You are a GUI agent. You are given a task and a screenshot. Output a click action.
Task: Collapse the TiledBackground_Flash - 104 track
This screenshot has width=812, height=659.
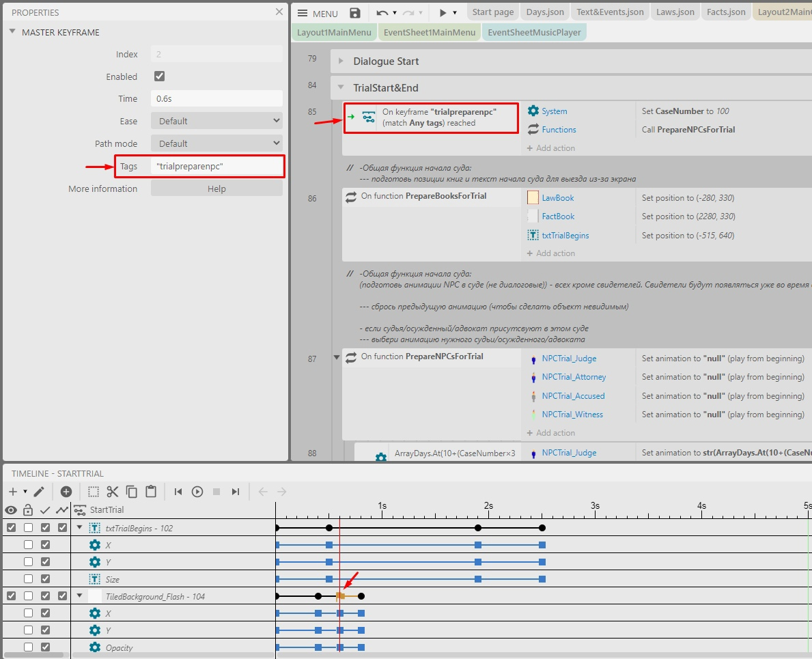pyautogui.click(x=80, y=596)
